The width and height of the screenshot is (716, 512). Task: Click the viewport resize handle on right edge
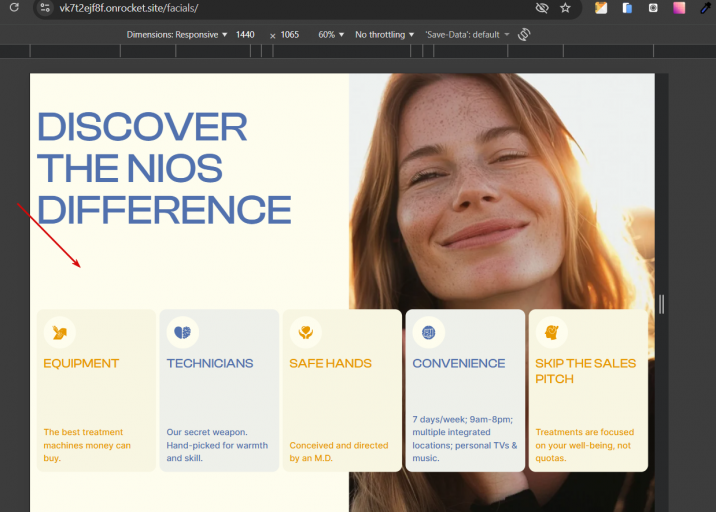pos(661,304)
